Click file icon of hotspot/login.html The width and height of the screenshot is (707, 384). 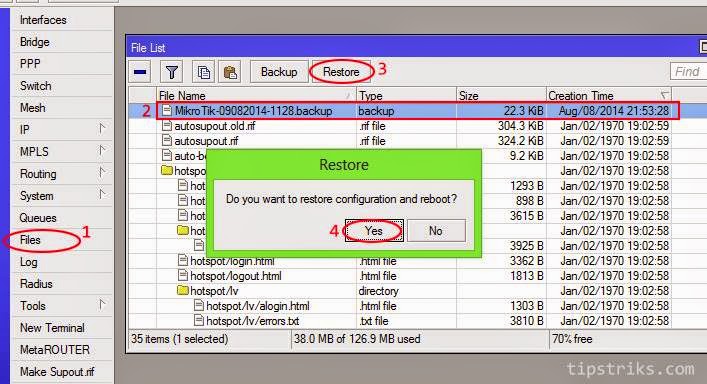(183, 260)
